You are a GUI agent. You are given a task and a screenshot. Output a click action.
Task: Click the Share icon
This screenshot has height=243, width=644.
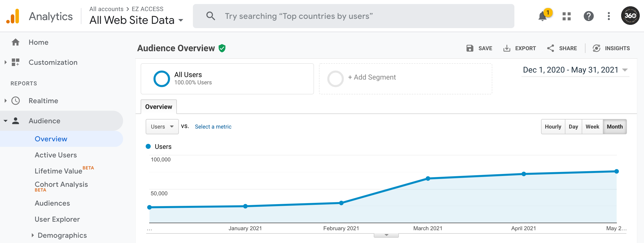point(551,48)
